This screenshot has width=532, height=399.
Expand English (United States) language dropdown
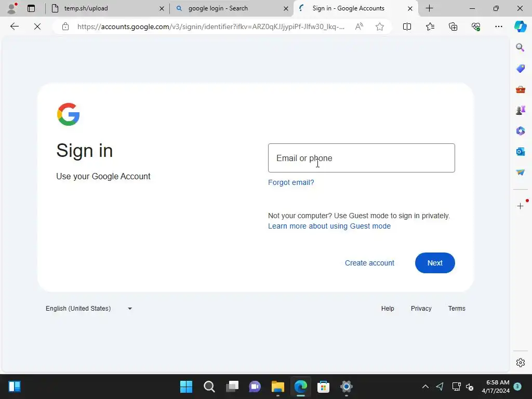coord(89,309)
